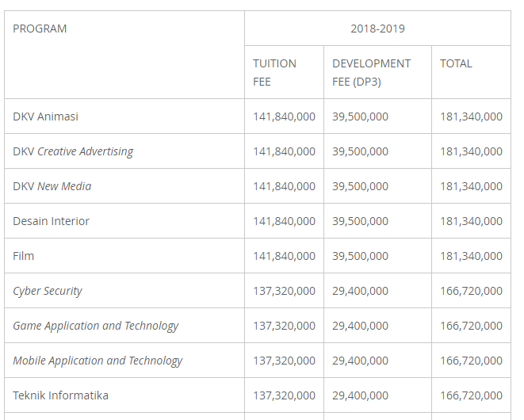Click the TOTAL column header
Viewport: 524px width, 420px height.
(x=456, y=63)
